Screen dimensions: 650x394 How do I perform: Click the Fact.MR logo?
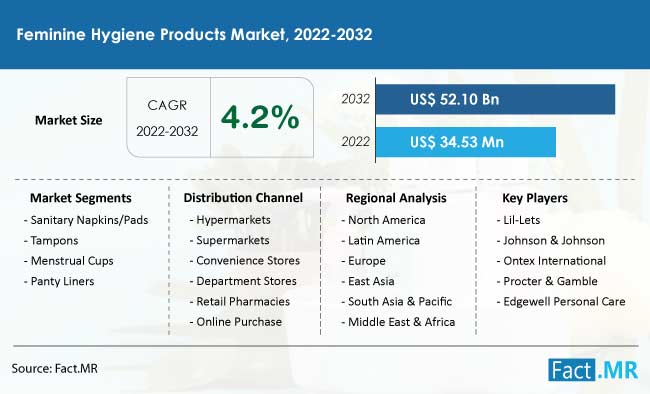593,370
